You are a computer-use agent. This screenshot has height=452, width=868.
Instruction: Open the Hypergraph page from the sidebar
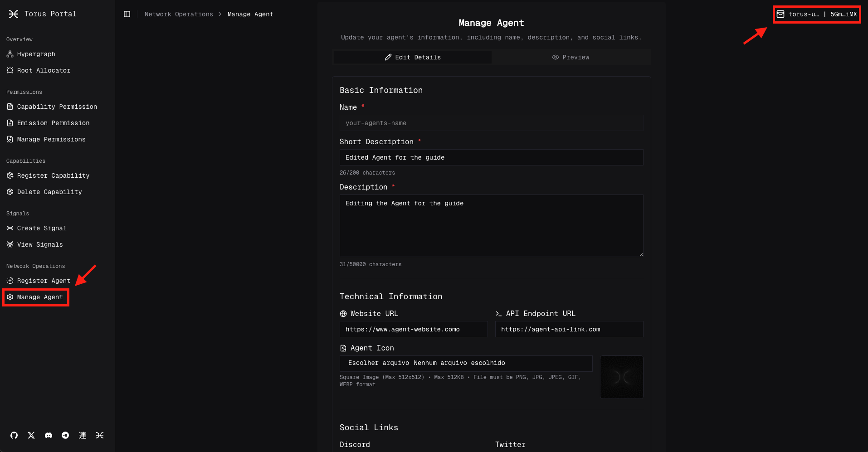[x=35, y=54]
